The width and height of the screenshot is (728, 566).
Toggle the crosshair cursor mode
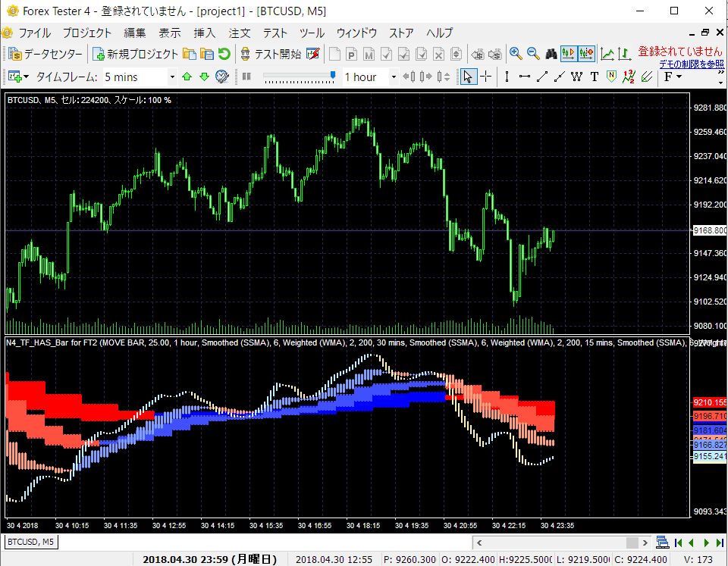(x=485, y=77)
